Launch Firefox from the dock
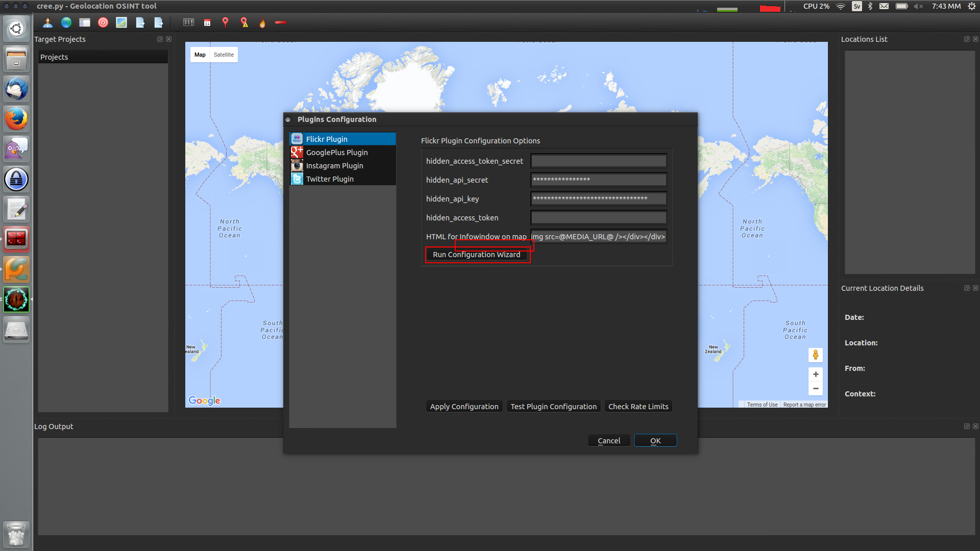980x551 pixels. pyautogui.click(x=16, y=119)
